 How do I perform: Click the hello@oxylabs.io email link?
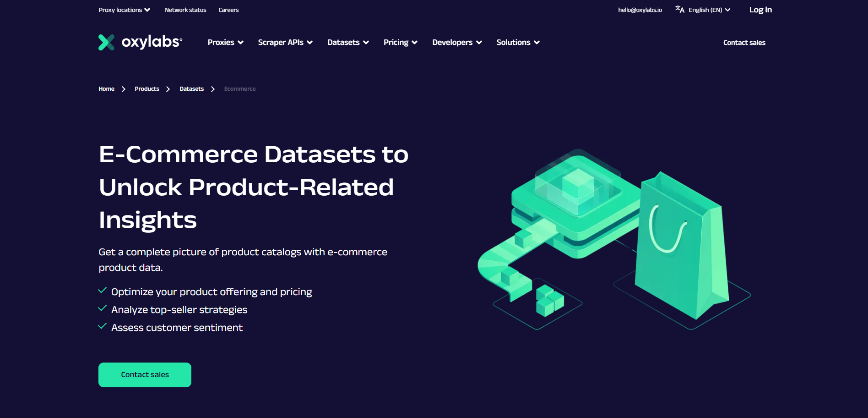[x=640, y=10]
